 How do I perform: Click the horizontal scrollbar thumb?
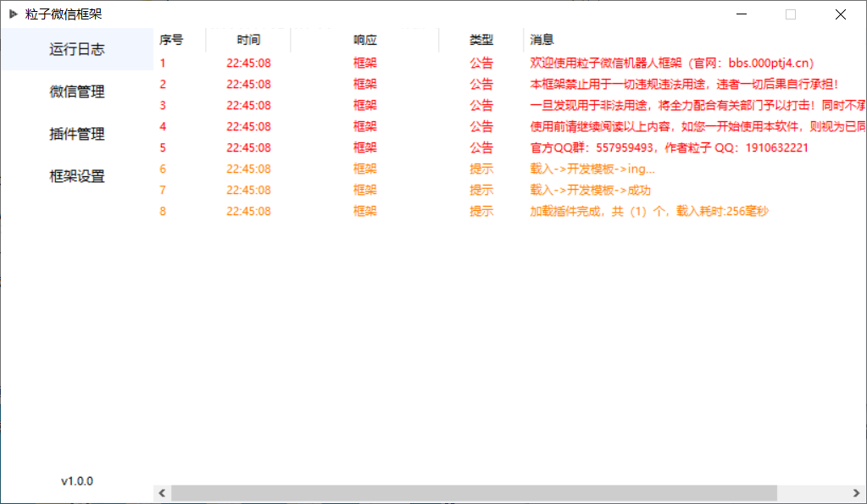[x=473, y=493]
